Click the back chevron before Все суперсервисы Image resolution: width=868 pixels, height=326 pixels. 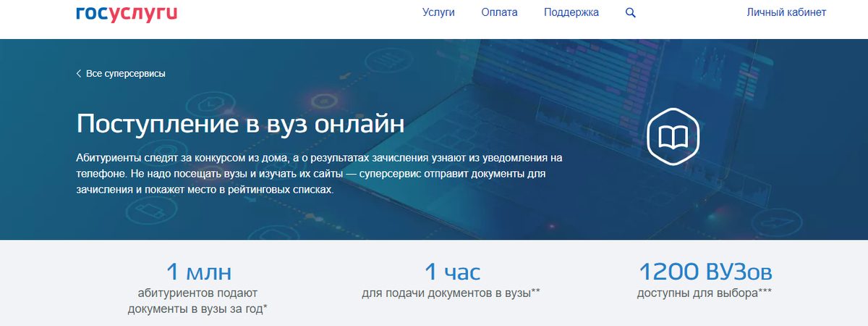click(x=78, y=73)
